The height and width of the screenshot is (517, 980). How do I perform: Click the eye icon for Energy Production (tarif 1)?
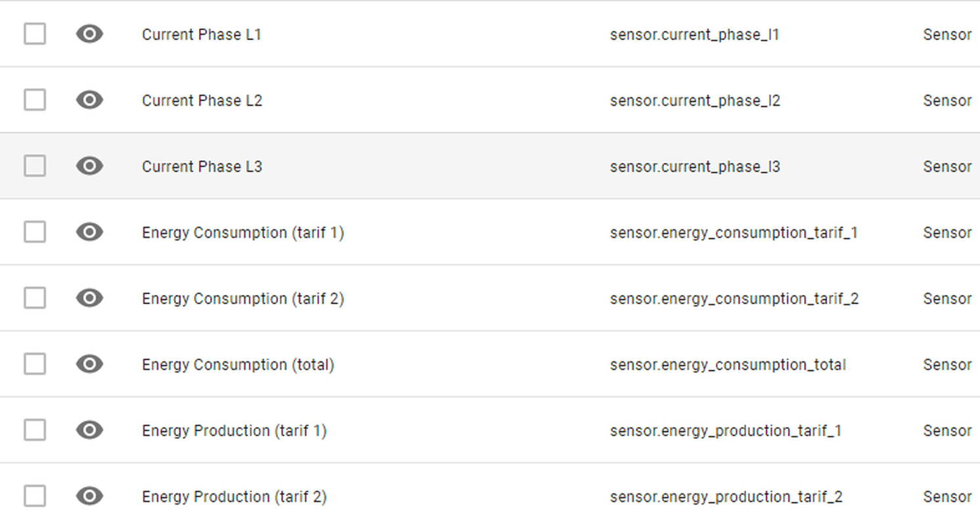tap(89, 430)
